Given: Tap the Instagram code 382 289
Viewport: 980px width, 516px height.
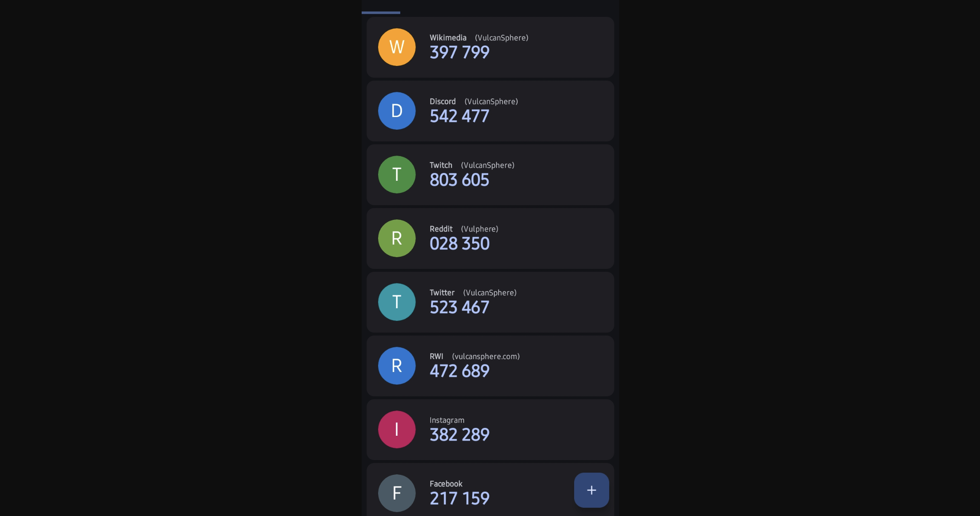Looking at the screenshot, I should (460, 435).
